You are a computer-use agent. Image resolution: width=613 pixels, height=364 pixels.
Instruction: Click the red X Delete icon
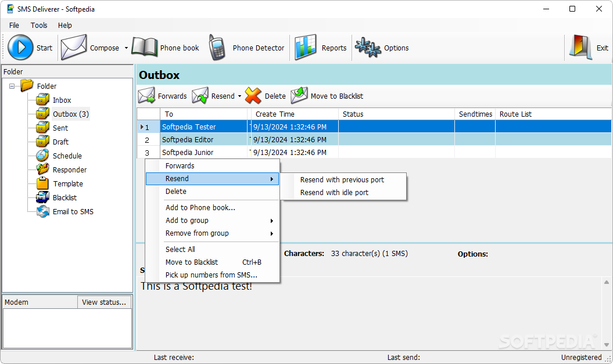(253, 96)
